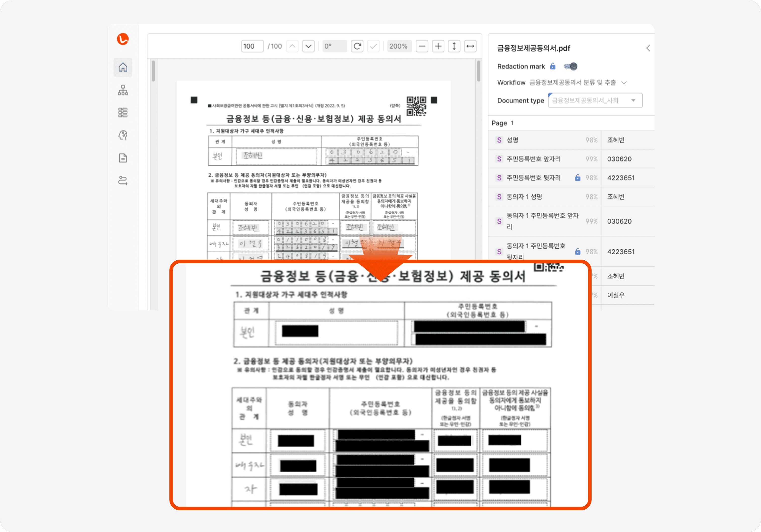The width and height of the screenshot is (761, 532).
Task: Open the grid list icon in sidebar
Action: (x=123, y=113)
